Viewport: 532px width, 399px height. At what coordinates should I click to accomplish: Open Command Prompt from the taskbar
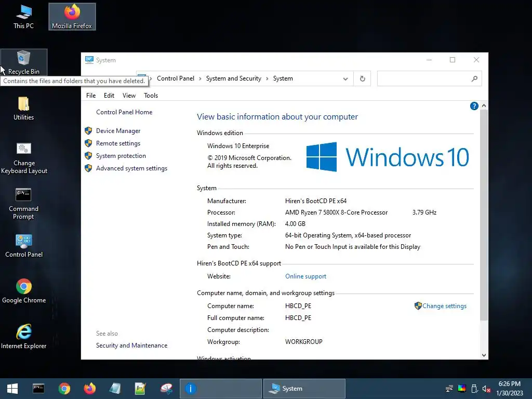tap(38, 389)
